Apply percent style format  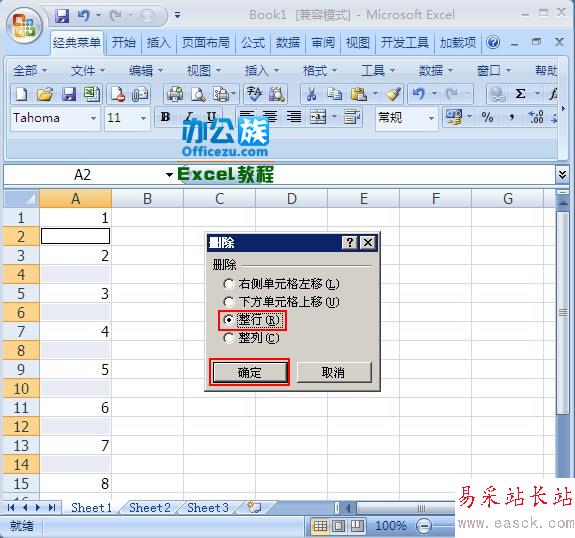(487, 117)
